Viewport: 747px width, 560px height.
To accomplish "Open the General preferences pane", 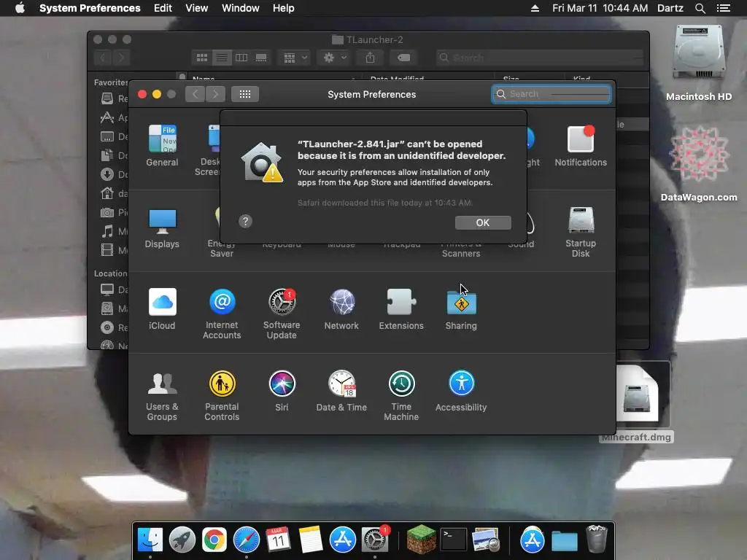I will [x=162, y=145].
